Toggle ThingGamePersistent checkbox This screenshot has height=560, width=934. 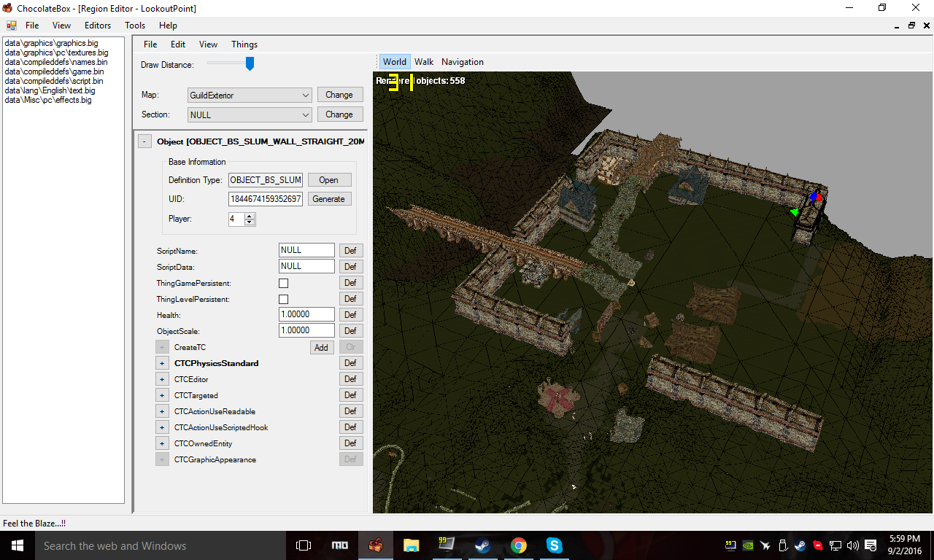(284, 283)
